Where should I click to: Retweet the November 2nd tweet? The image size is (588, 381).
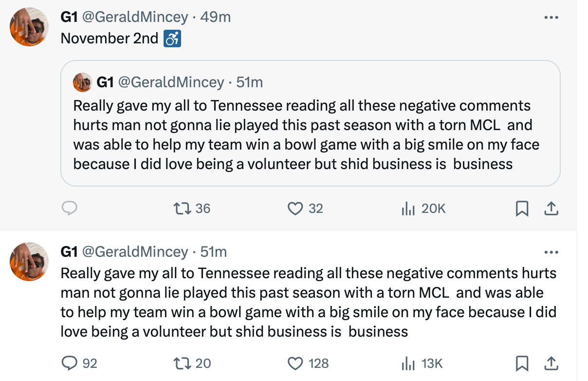(x=182, y=209)
